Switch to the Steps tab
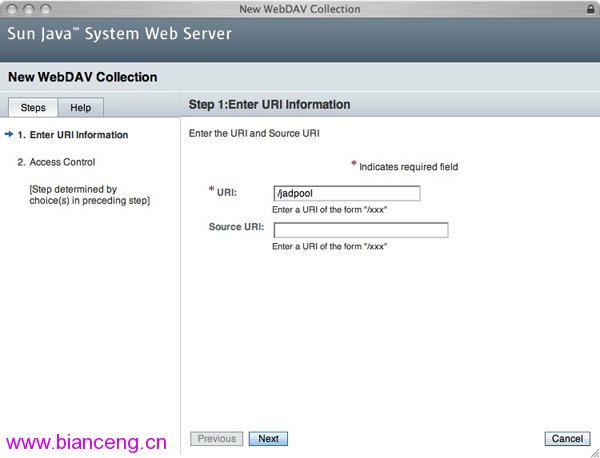The image size is (600, 458). pyautogui.click(x=33, y=108)
